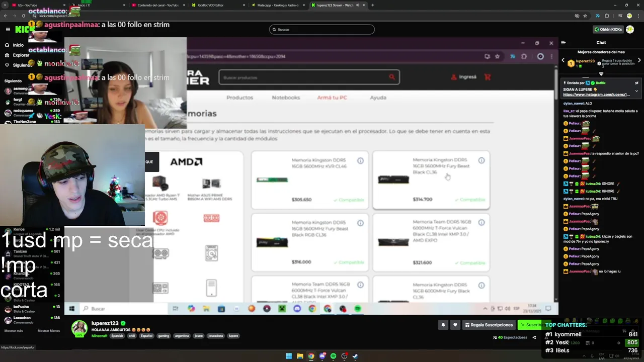Info icon on Kingston Fury Beast Black RGB card
Image resolution: width=644 pixels, height=362 pixels.
click(360, 223)
